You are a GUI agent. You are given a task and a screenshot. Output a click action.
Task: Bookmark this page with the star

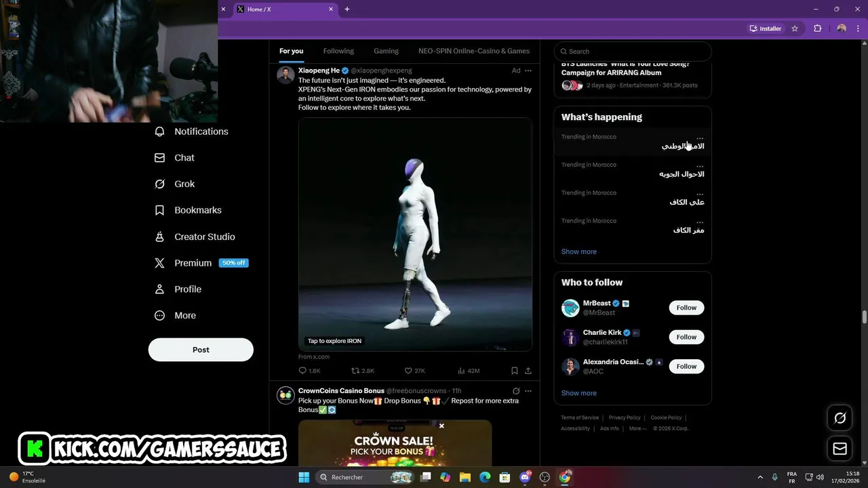click(795, 28)
